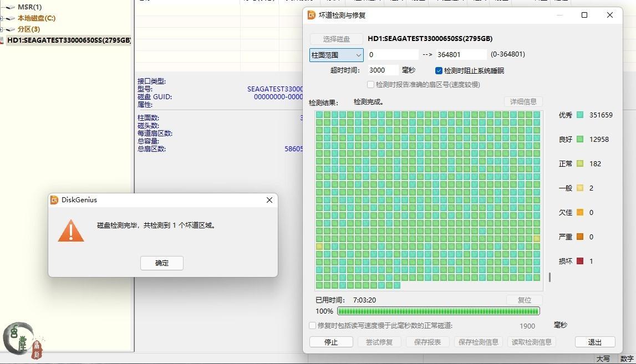636x364 pixels.
Task: Click the DiskGenius logo in the bad-track dialog title bar
Action: pyautogui.click(x=312, y=15)
